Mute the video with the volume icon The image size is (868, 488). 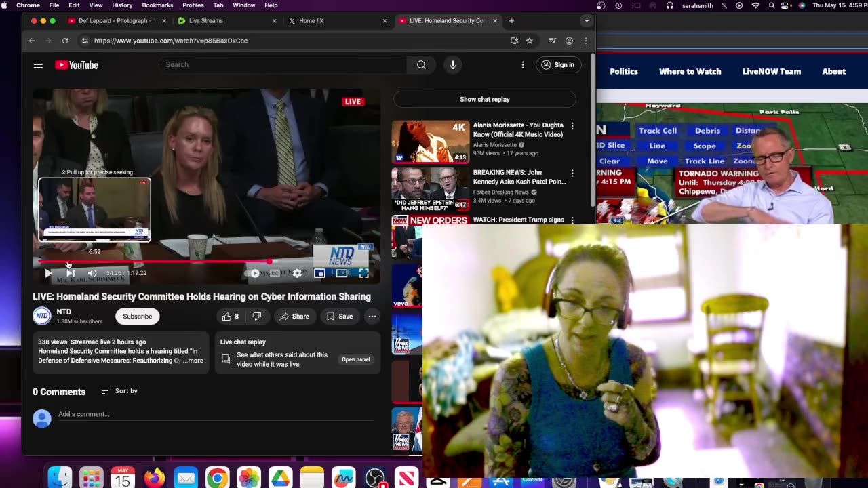92,273
